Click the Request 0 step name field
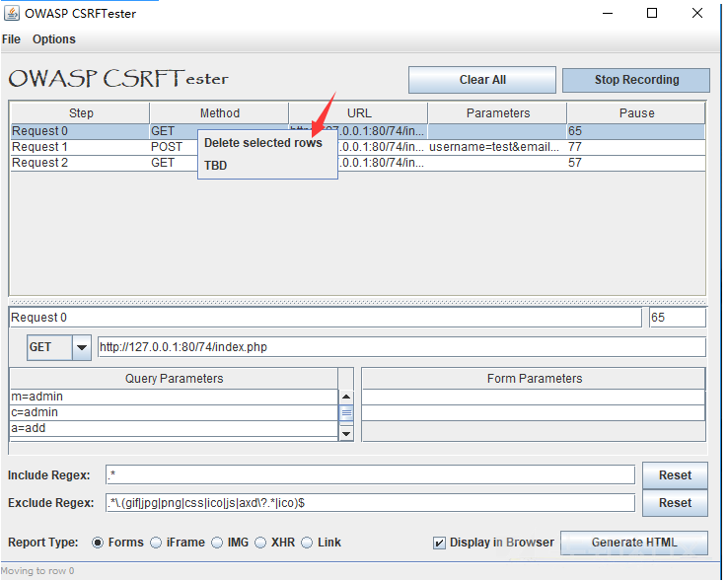Screen dimensions: 728x581 pos(326,319)
